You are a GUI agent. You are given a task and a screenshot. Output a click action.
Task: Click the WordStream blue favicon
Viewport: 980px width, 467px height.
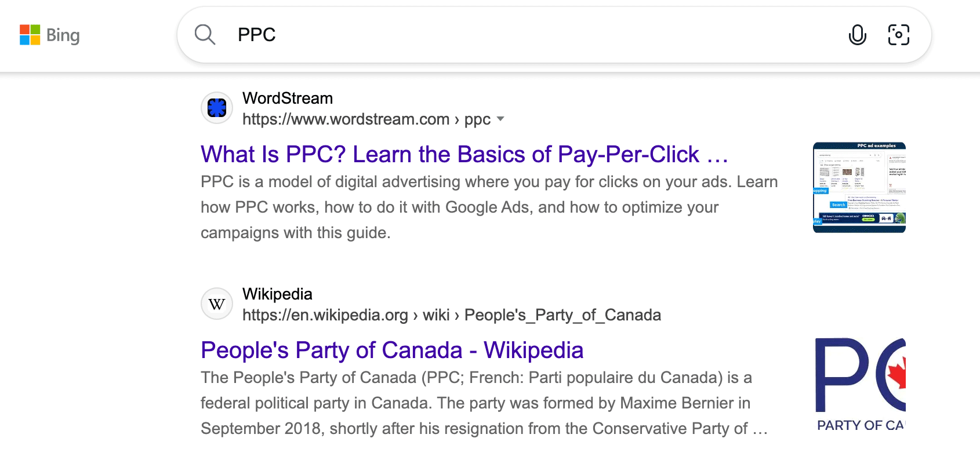point(217,108)
